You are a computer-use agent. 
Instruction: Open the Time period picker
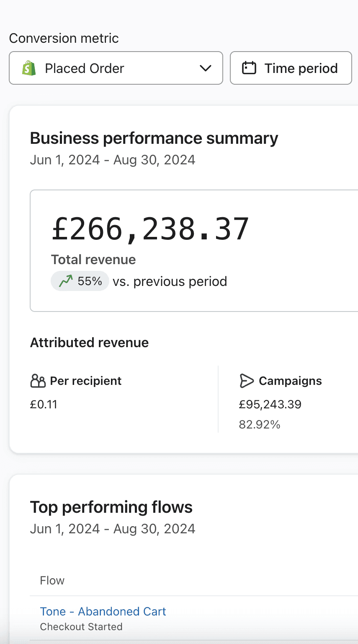click(291, 68)
